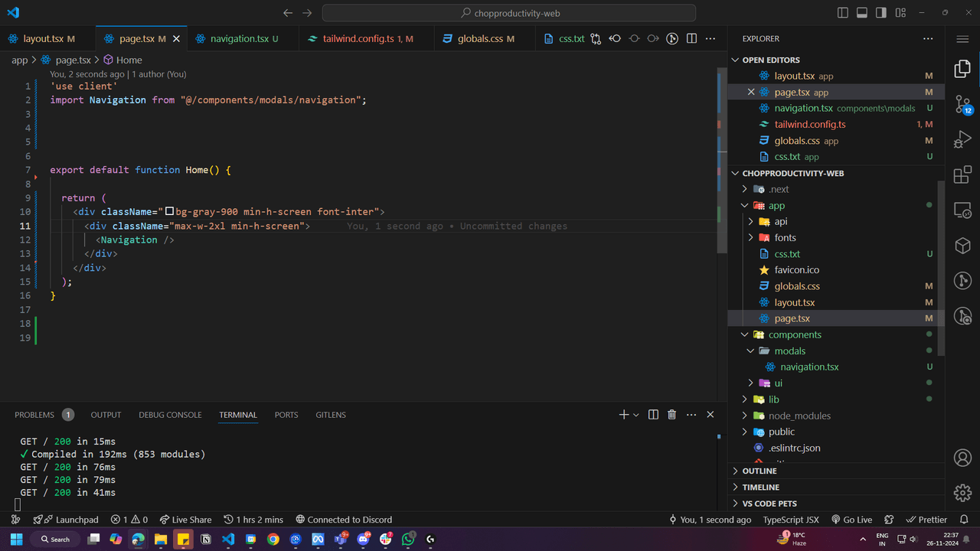Open the Remote Explorer view
The width and height of the screenshot is (980, 551).
(962, 210)
